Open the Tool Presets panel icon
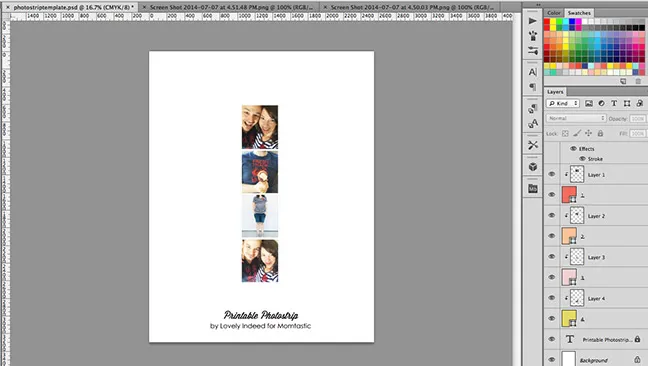648x366 pixels. (533, 145)
